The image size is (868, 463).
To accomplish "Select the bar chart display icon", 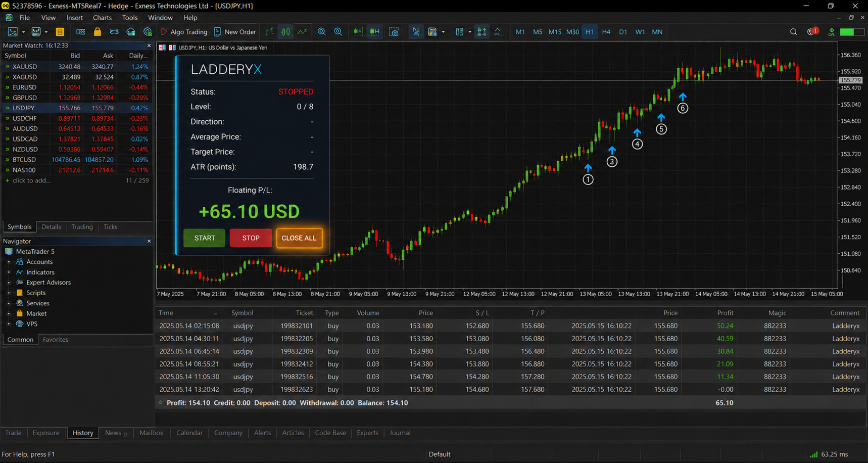I will click(269, 32).
